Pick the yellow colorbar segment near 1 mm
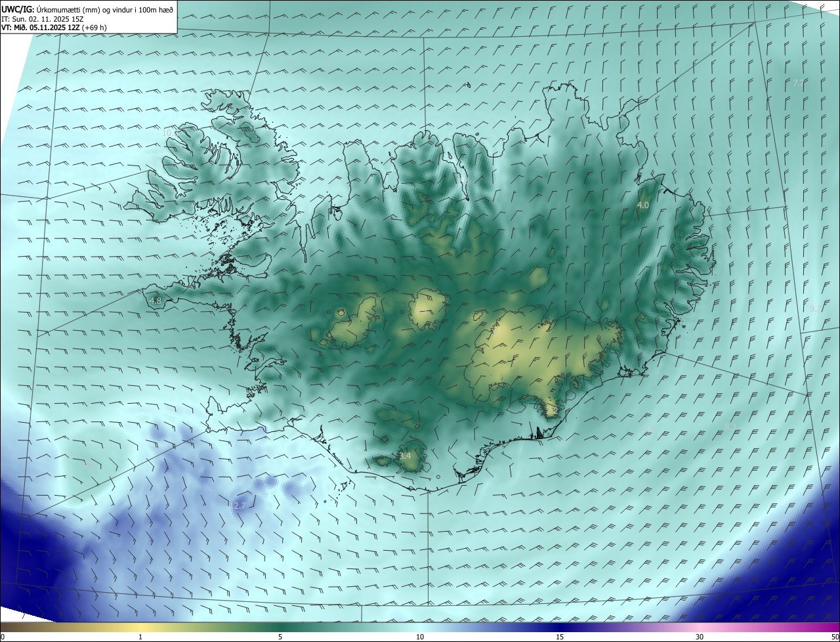The image size is (840, 642). (140, 627)
